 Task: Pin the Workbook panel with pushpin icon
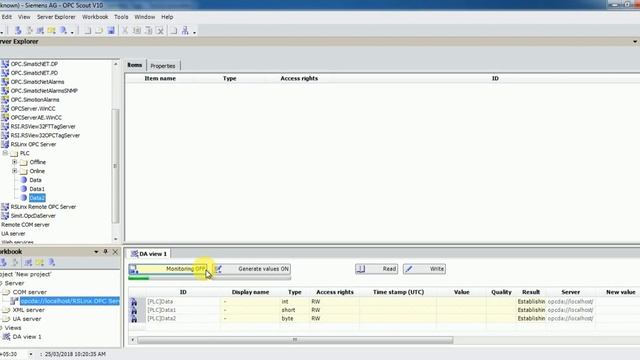click(105, 252)
